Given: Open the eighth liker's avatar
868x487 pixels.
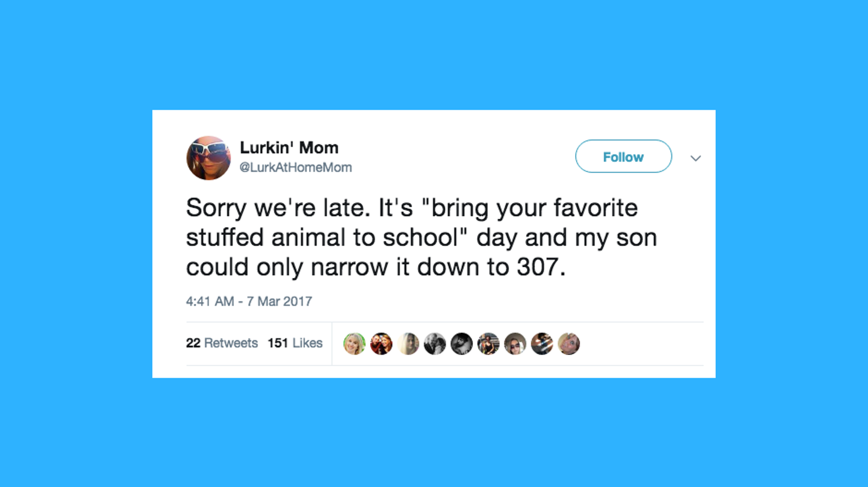Looking at the screenshot, I should point(542,343).
